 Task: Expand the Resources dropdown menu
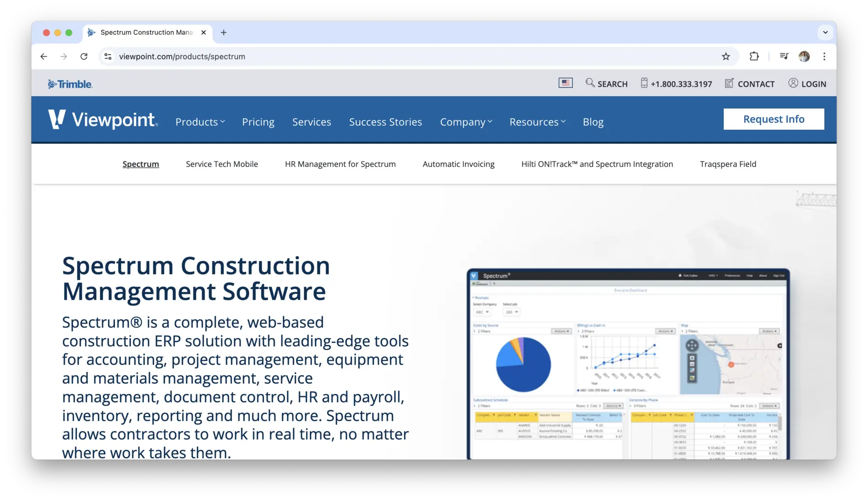pos(537,122)
